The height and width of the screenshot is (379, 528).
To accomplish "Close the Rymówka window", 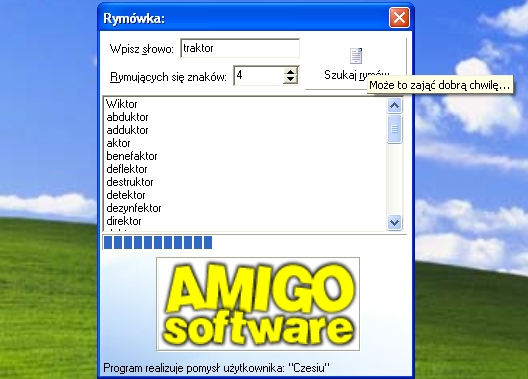I will tap(399, 18).
